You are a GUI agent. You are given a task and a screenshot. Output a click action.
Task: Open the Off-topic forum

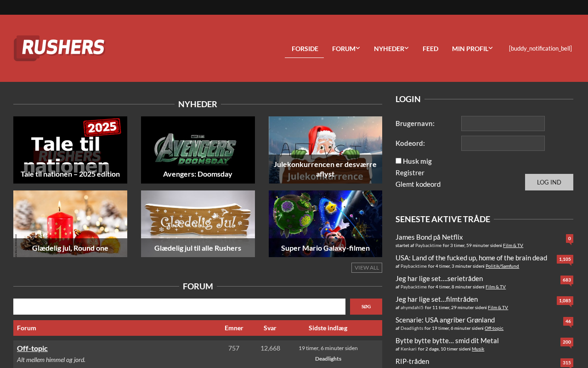click(32, 348)
